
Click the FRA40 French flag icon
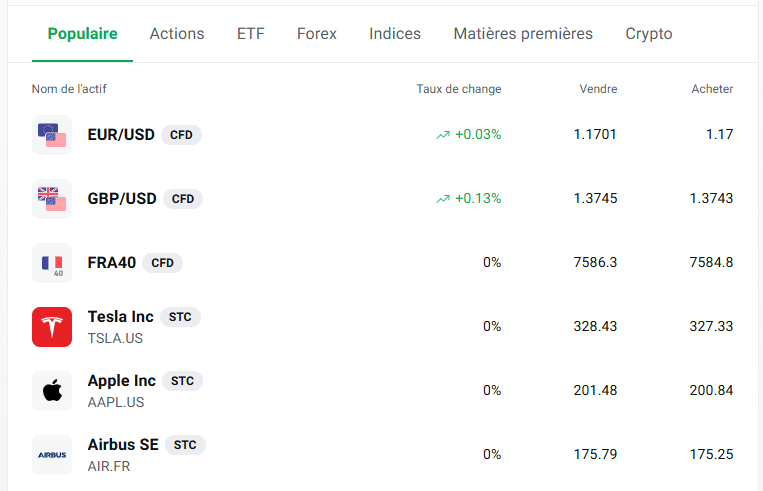click(x=52, y=263)
